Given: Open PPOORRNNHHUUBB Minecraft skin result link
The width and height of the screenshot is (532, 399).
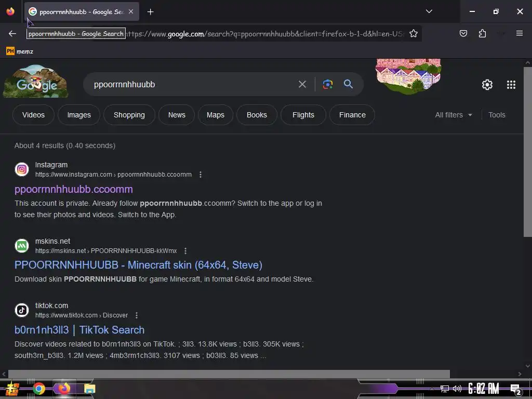Looking at the screenshot, I should [138, 265].
